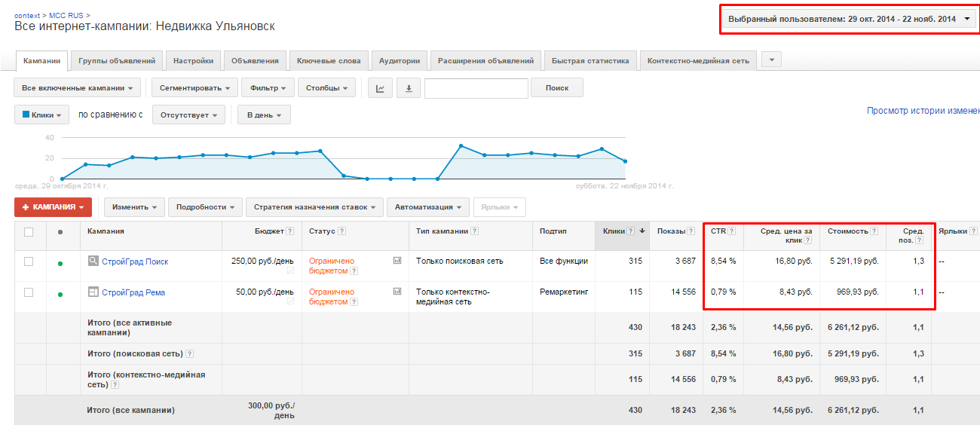Open the Сегментировать dropdown

(x=195, y=88)
